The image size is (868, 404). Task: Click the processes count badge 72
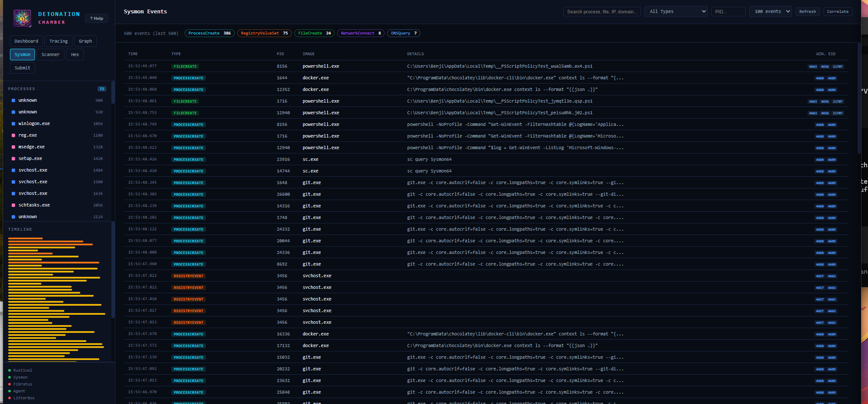(x=102, y=89)
